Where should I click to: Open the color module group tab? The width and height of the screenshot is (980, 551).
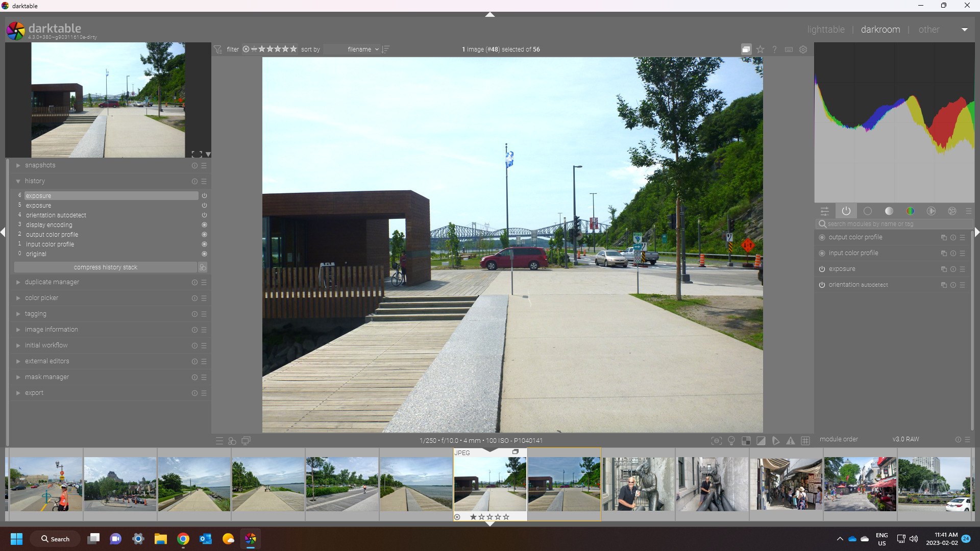pos(910,211)
